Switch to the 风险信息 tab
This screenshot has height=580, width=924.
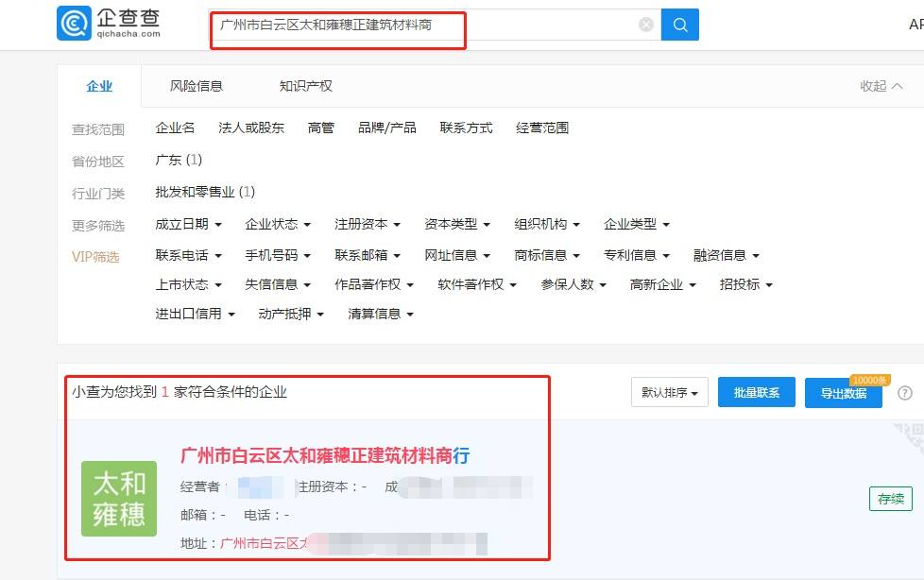[x=197, y=86]
